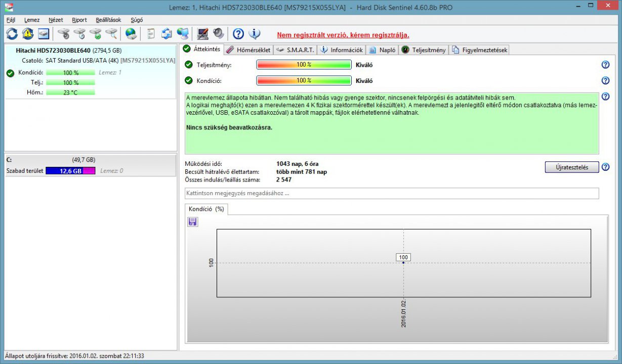Click the Kondíció 100 % gradient bar
Image resolution: width=622 pixels, height=364 pixels.
coord(304,80)
